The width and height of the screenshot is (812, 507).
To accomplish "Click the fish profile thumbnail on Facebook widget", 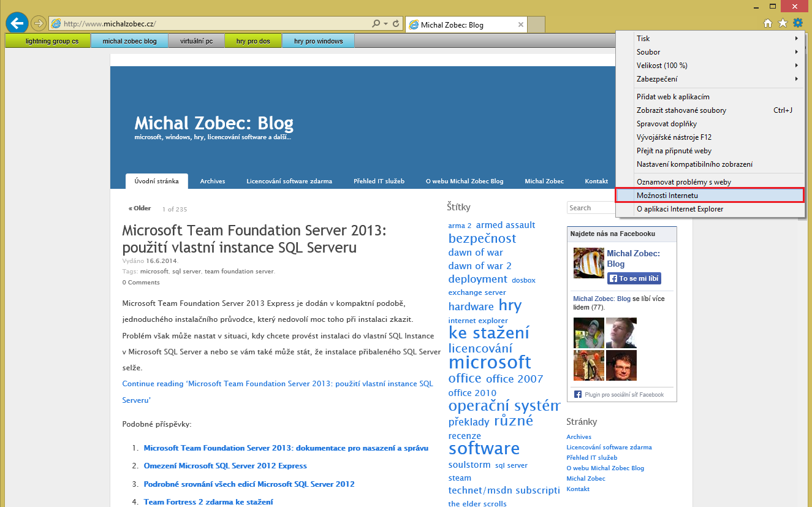I will (588, 263).
